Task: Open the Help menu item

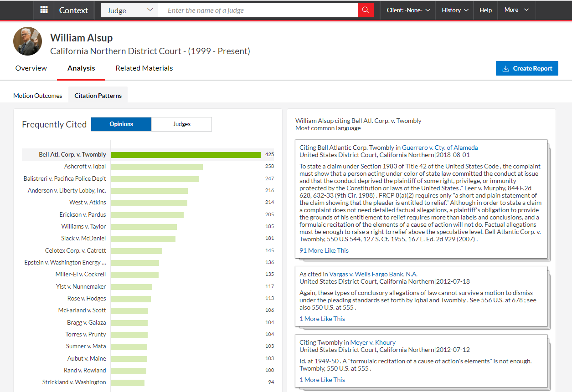Action: coord(485,10)
